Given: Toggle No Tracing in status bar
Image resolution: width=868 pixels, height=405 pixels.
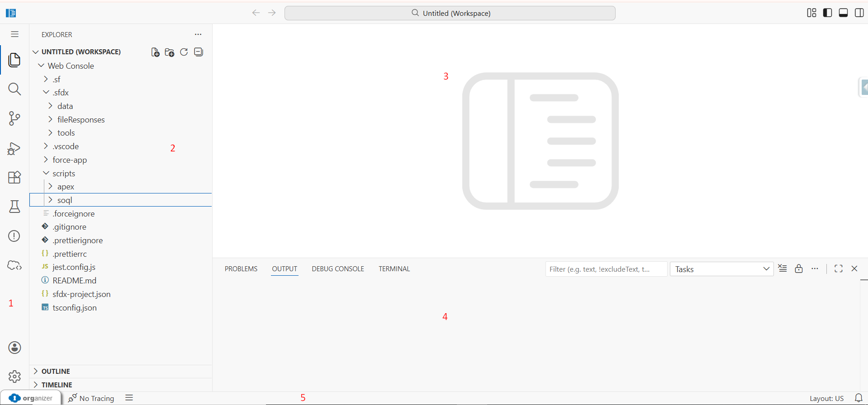Looking at the screenshot, I should pos(91,398).
